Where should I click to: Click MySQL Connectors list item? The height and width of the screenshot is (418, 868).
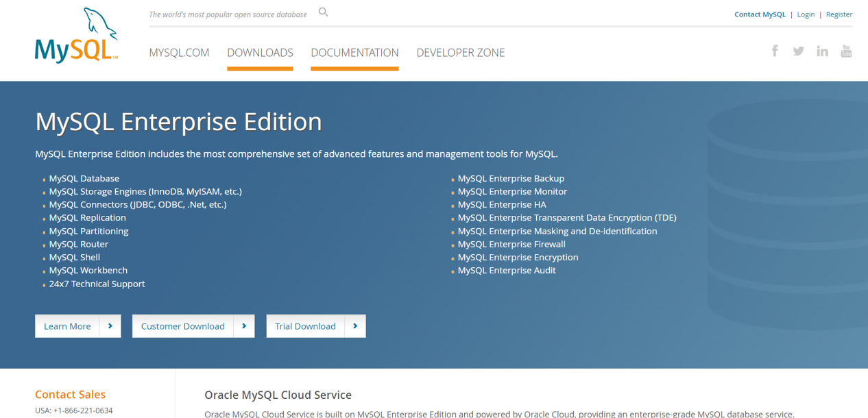138,204
